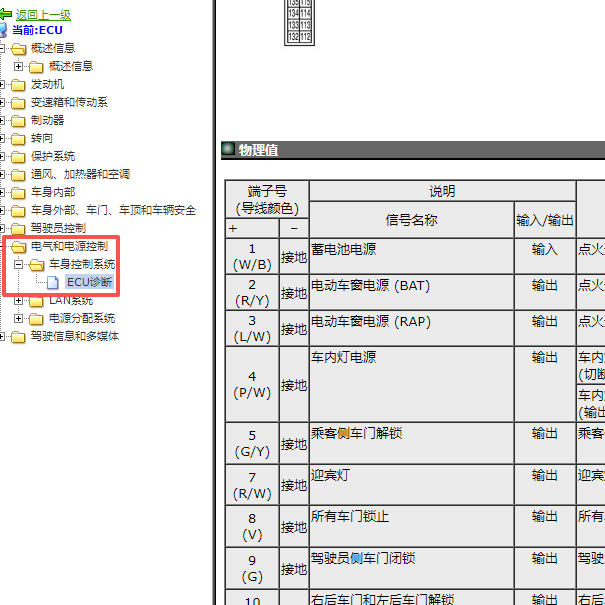Select the 物理值 section heading
Image resolution: width=605 pixels, height=605 pixels.
pyautogui.click(x=258, y=150)
